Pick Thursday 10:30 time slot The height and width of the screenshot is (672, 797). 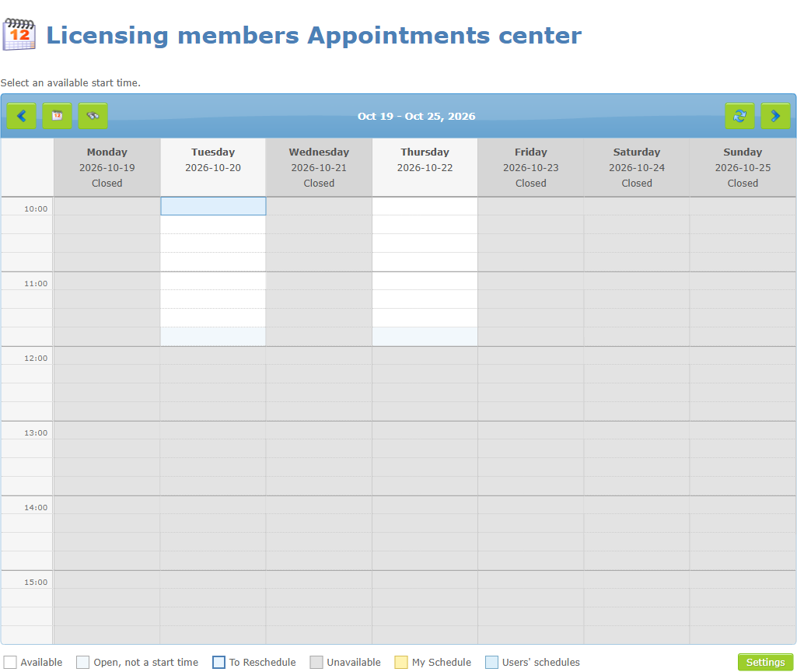[x=425, y=243]
